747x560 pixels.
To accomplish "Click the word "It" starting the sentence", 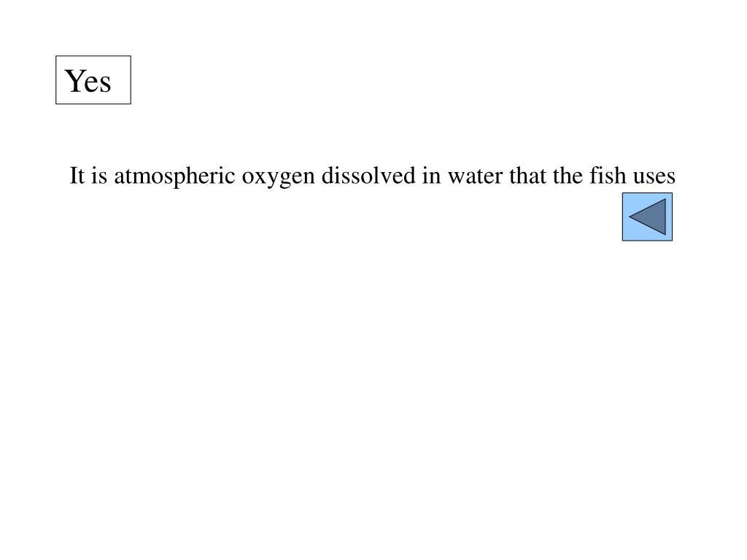I will [x=77, y=176].
